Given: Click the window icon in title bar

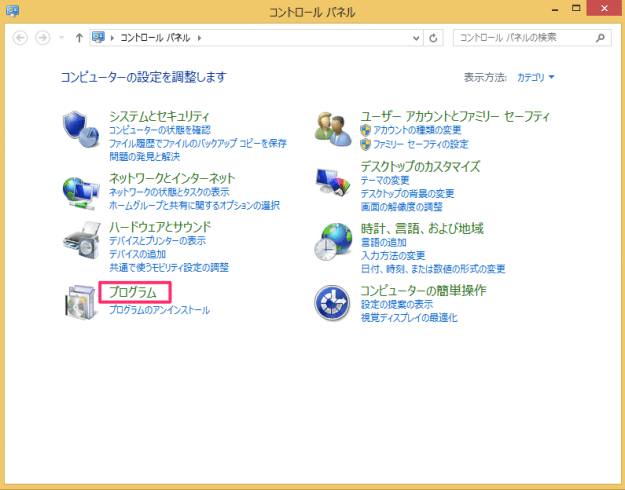Looking at the screenshot, I should pyautogui.click(x=12, y=11).
